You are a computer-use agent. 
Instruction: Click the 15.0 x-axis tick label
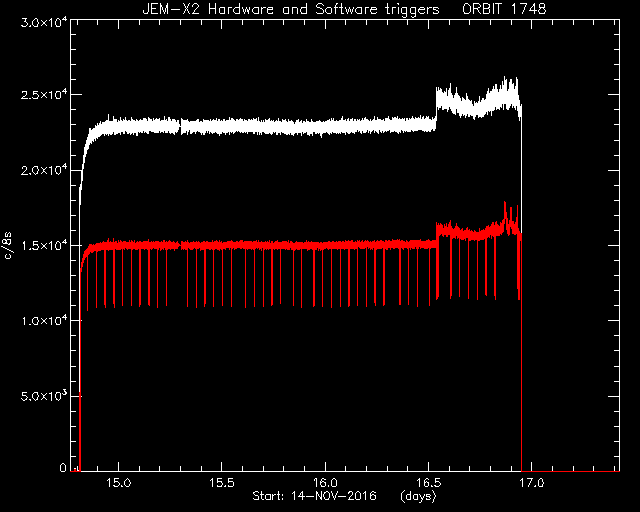(x=118, y=483)
